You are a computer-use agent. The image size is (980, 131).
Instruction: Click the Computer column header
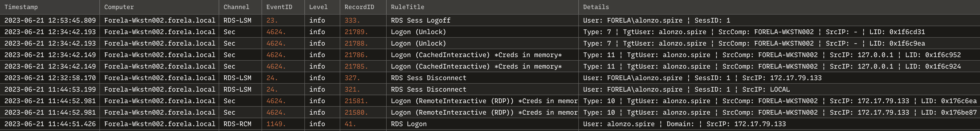(159, 7)
